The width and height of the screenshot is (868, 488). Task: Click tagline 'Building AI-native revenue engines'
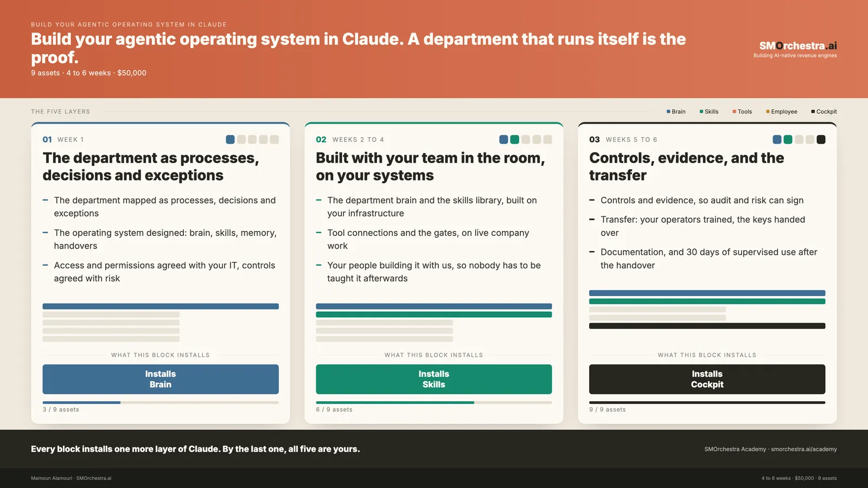(795, 55)
